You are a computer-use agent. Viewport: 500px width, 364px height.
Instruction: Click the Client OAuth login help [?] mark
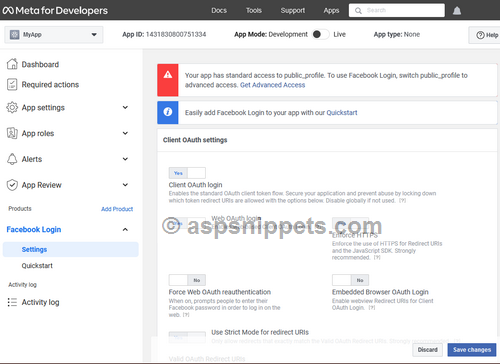pyautogui.click(x=402, y=201)
